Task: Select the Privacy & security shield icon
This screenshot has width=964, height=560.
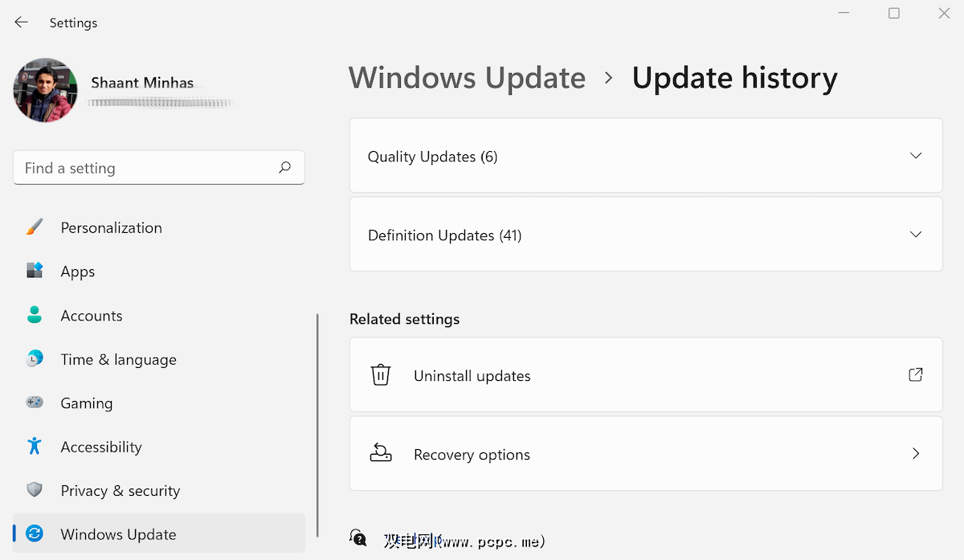Action: tap(34, 490)
